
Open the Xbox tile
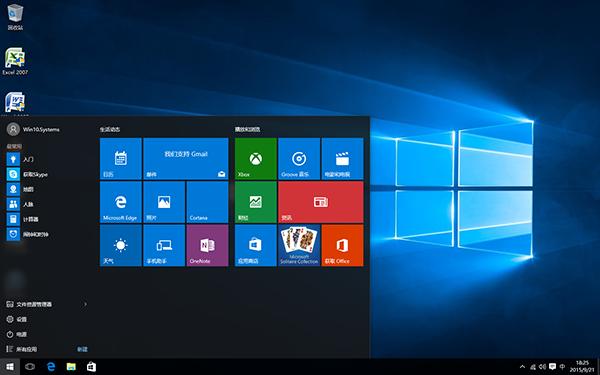(256, 159)
